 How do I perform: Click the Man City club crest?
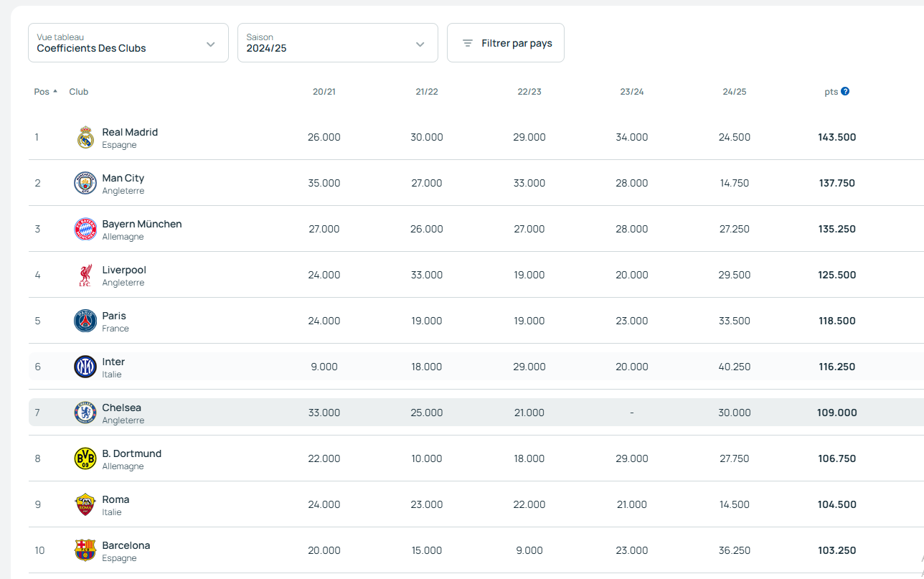(85, 183)
